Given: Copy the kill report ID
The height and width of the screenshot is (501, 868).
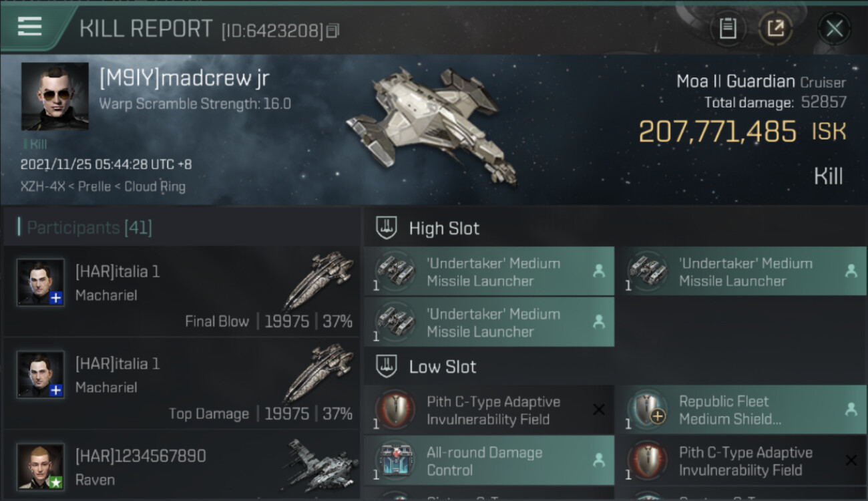Looking at the screenshot, I should pyautogui.click(x=333, y=30).
